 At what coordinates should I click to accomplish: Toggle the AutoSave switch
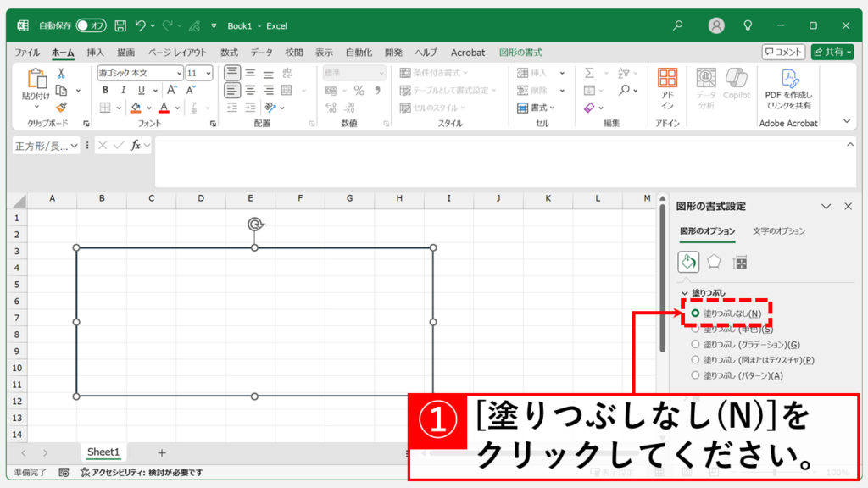click(x=91, y=26)
